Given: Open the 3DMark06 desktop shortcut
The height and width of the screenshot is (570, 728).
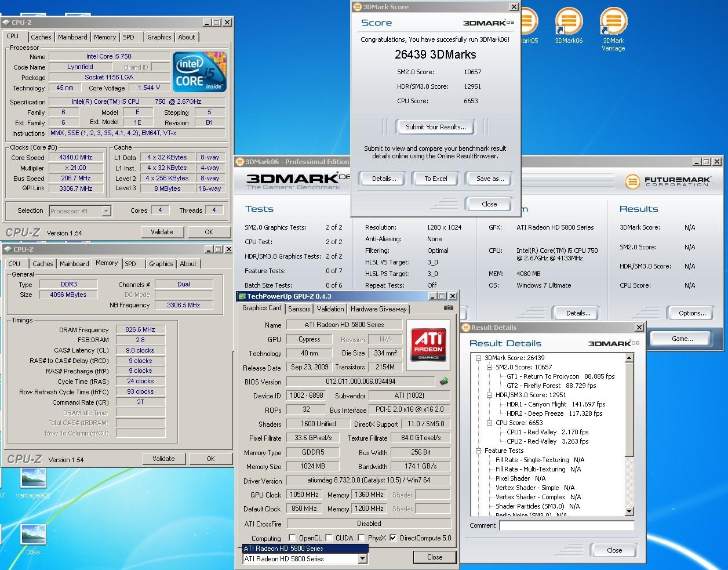Looking at the screenshot, I should (569, 26).
